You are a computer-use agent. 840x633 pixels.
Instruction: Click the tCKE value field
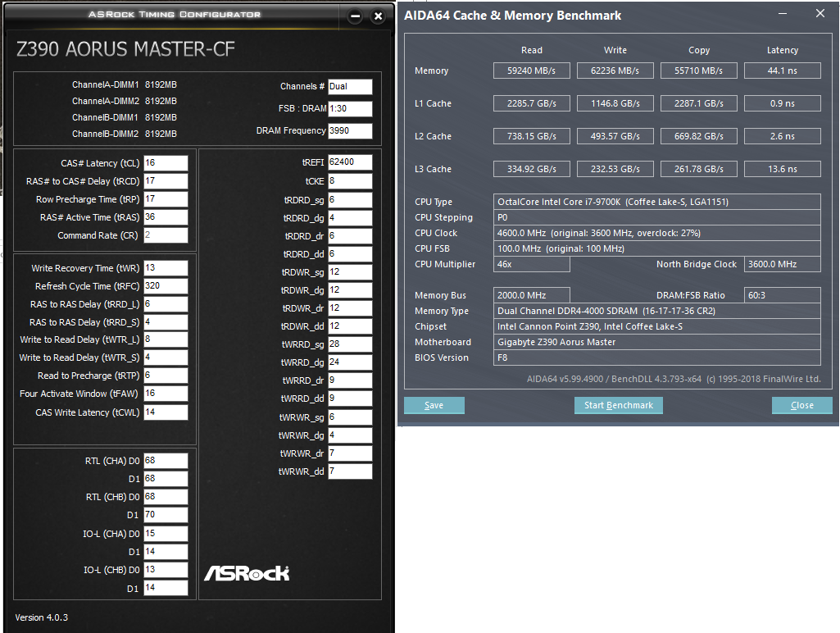coord(351,181)
